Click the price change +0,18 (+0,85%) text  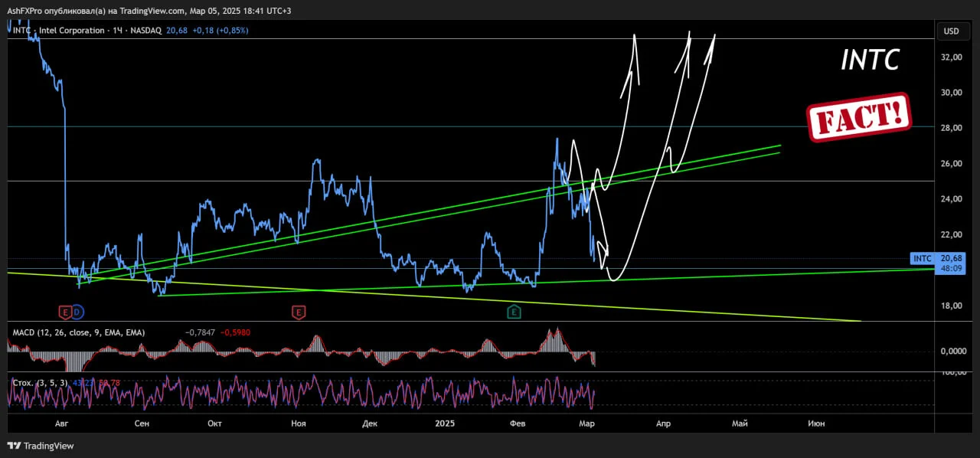coord(219,31)
